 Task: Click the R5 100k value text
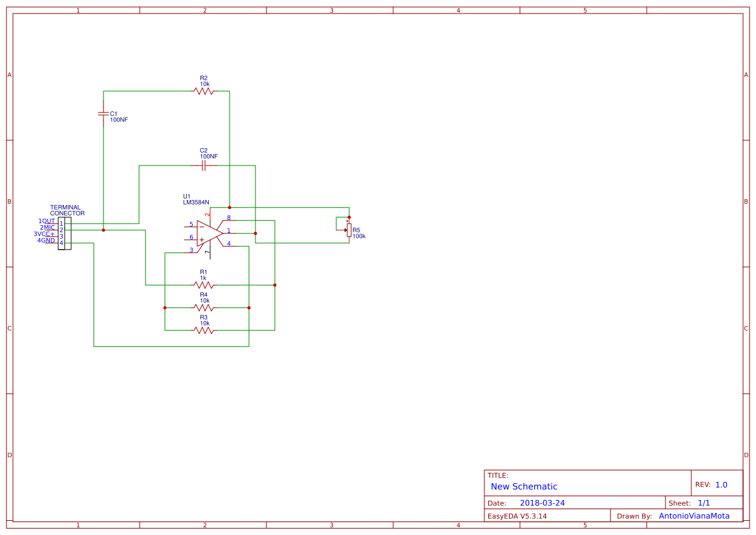[359, 236]
